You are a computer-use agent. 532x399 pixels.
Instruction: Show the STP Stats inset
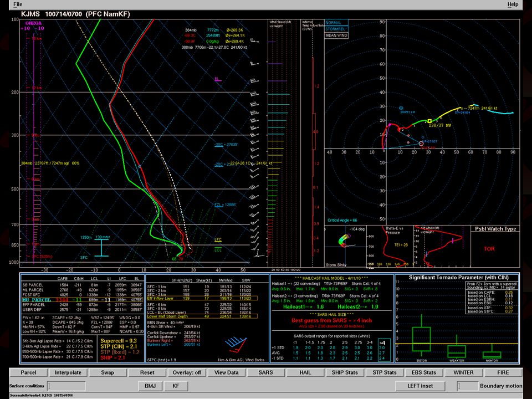pos(385,372)
